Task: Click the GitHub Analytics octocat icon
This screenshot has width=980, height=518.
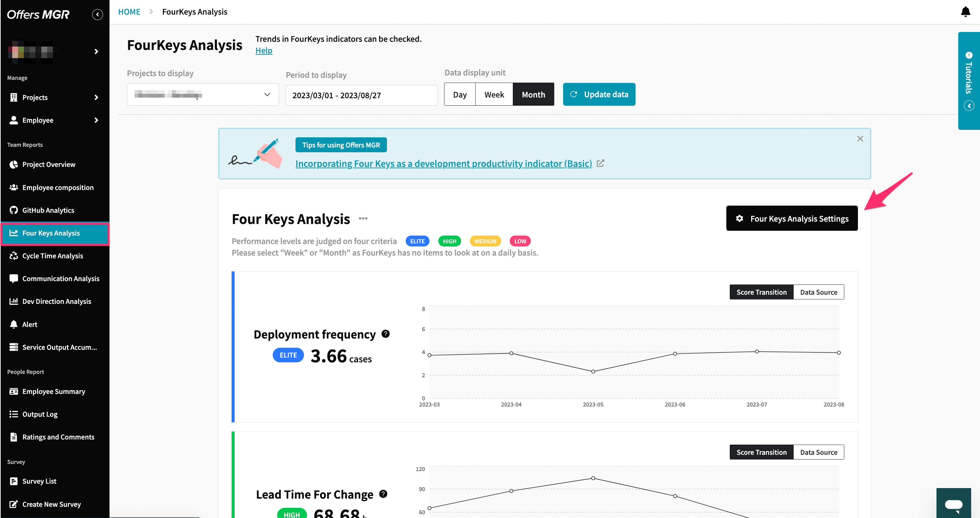Action: pos(14,210)
